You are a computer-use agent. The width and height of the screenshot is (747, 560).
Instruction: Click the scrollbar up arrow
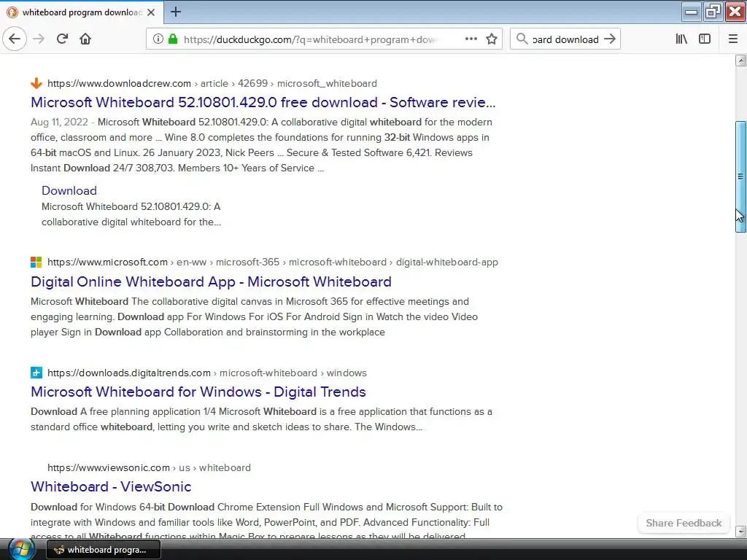[x=740, y=60]
